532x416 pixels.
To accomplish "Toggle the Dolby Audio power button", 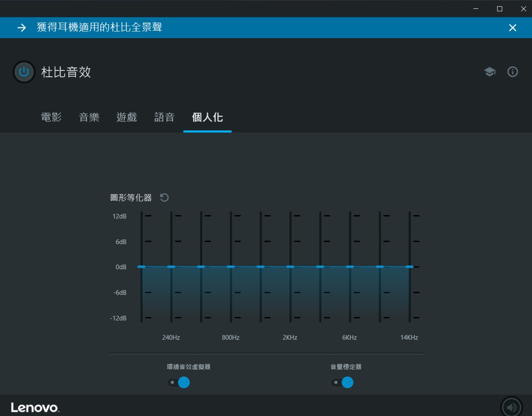I will (24, 72).
